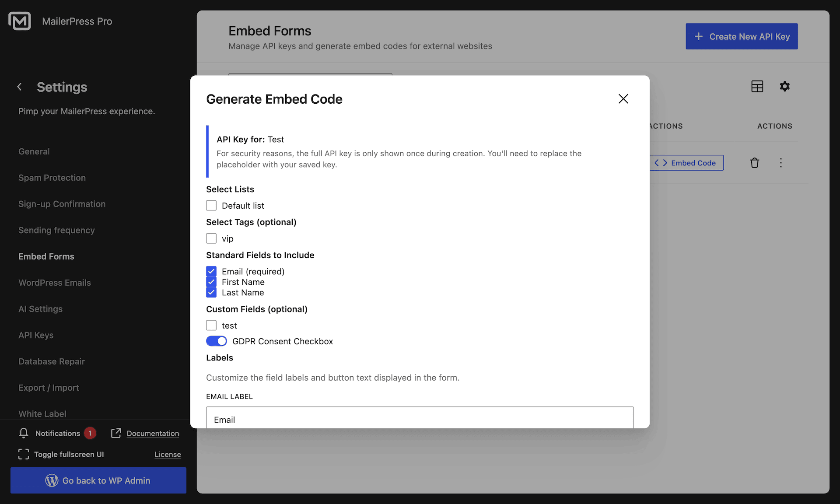Open Database Repair settings
This screenshot has width=840, height=504.
[52, 361]
